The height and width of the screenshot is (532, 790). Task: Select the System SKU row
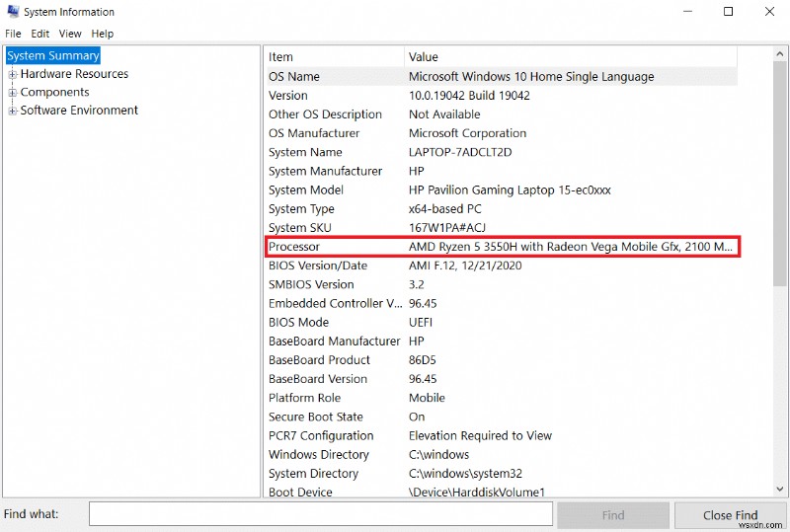(502, 228)
